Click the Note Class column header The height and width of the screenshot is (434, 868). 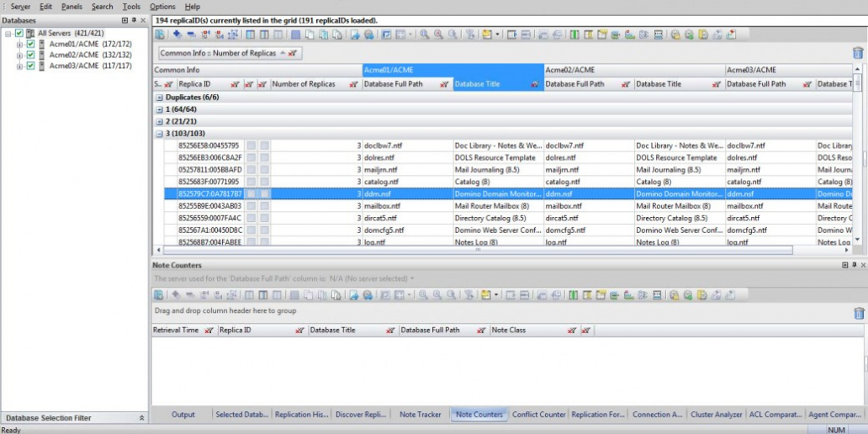(535, 330)
